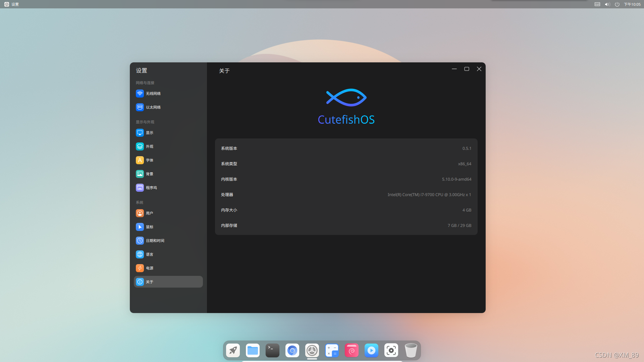Select 以太网络 ethernet in sidebar

[153, 107]
